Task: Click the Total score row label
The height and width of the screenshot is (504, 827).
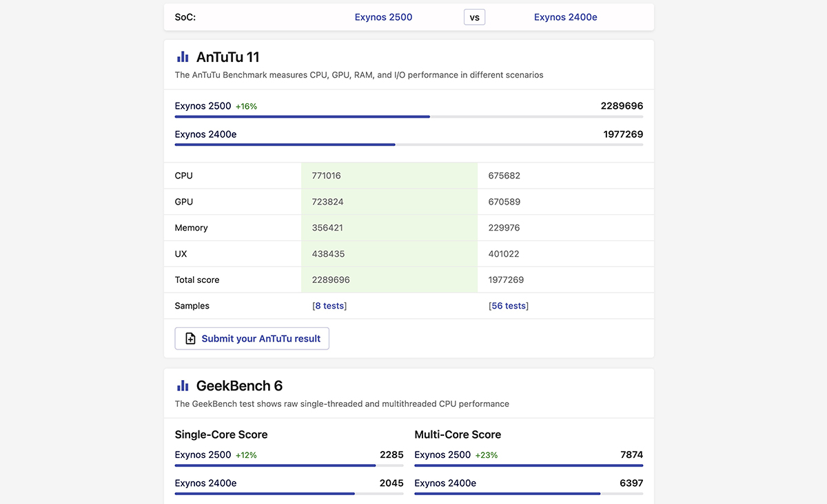Action: pos(197,280)
